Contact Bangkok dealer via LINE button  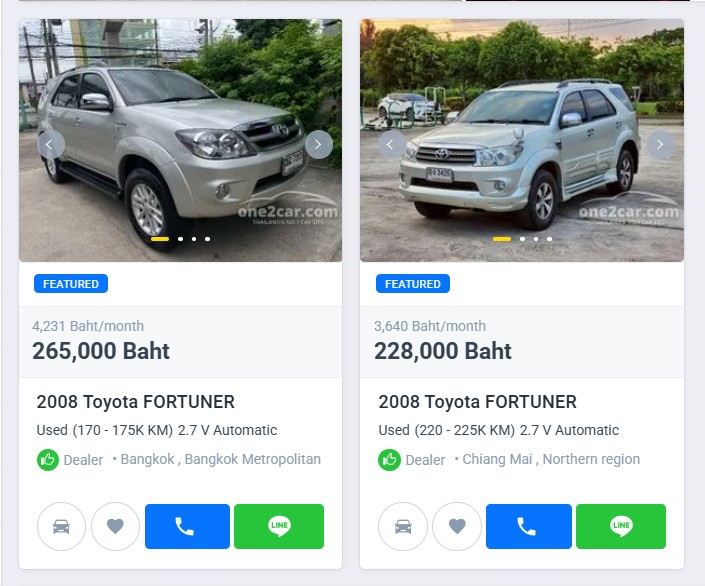pyautogui.click(x=279, y=526)
